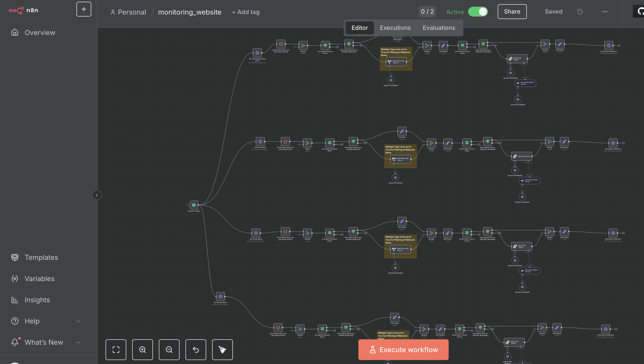This screenshot has width=644, height=364.
Task: Select the Get Finnish News node
Action: (256, 233)
